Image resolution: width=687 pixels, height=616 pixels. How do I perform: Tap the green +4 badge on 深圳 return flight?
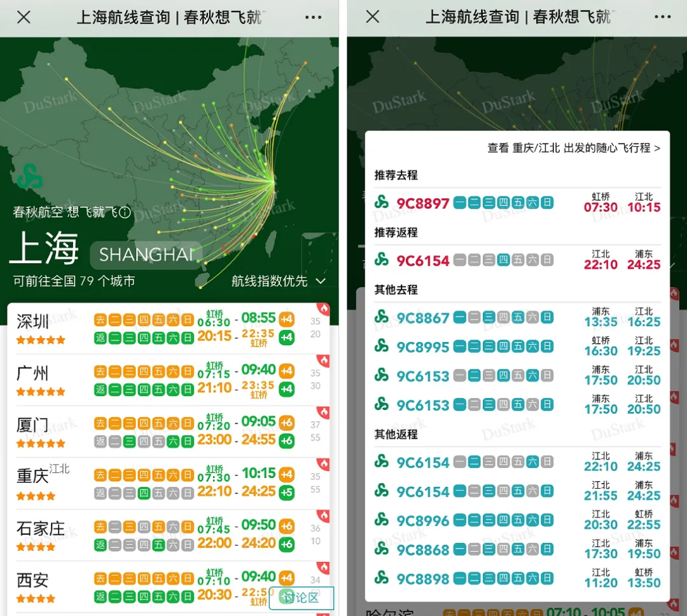coord(286,338)
